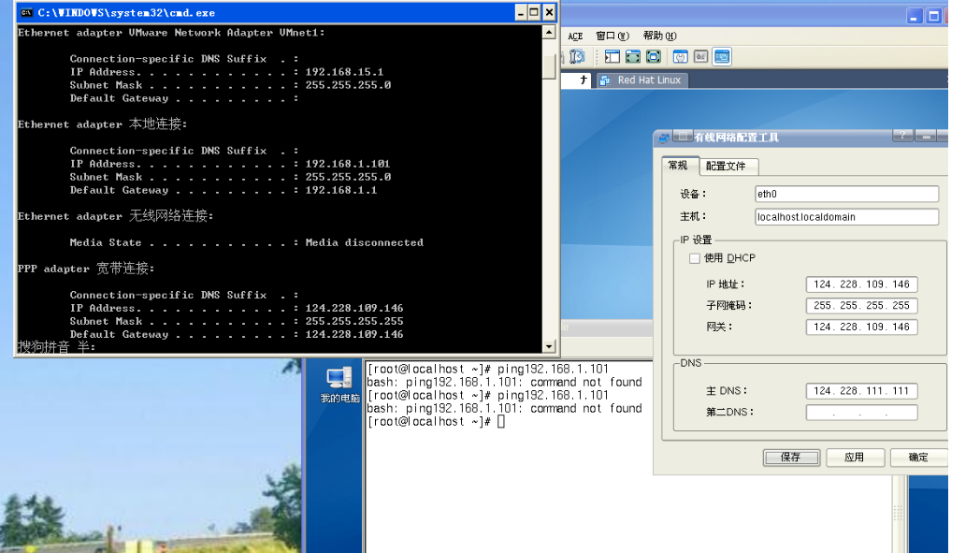Click the Red Hat Linux tab icon
The width and height of the screenshot is (980, 553).
[x=605, y=80]
